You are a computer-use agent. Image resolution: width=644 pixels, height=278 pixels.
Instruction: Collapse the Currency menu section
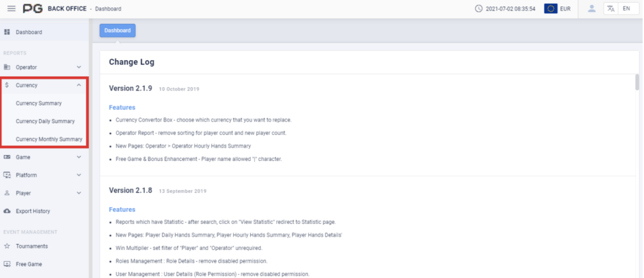(x=79, y=85)
